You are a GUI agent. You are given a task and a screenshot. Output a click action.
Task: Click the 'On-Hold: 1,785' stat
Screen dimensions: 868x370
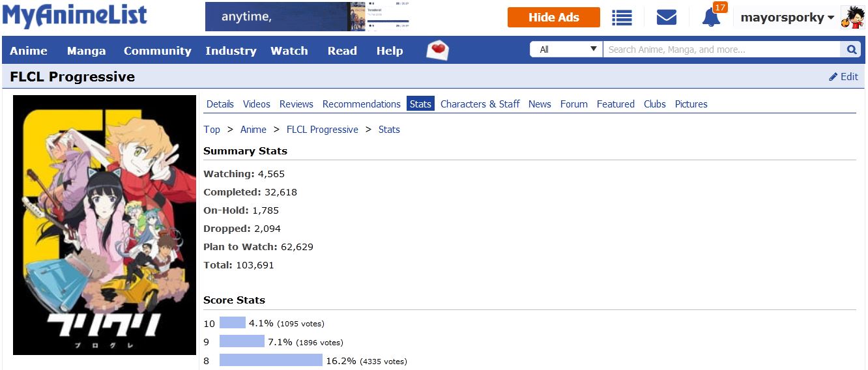coord(241,210)
